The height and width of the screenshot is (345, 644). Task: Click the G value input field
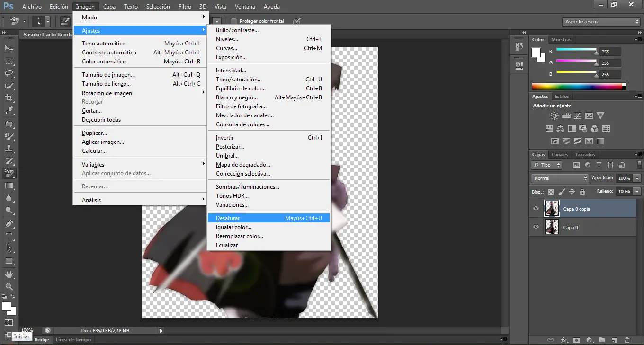coord(610,63)
